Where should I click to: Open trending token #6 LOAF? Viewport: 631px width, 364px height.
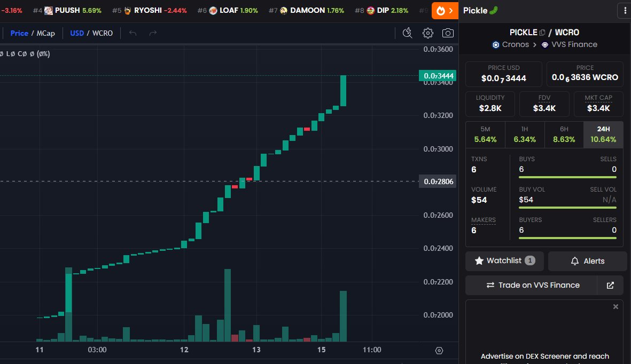[228, 11]
